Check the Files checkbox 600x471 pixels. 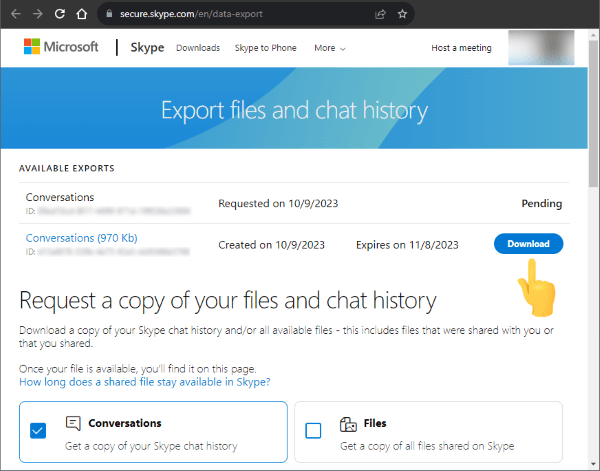click(x=313, y=431)
